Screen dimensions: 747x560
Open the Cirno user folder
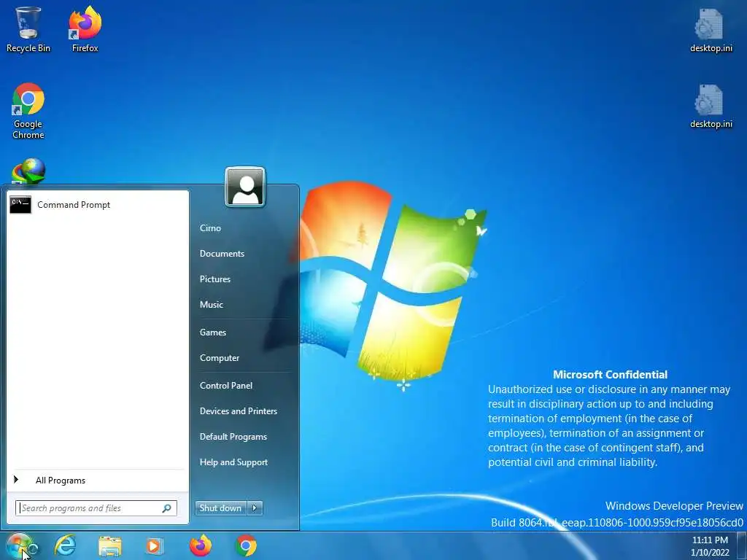coord(210,228)
